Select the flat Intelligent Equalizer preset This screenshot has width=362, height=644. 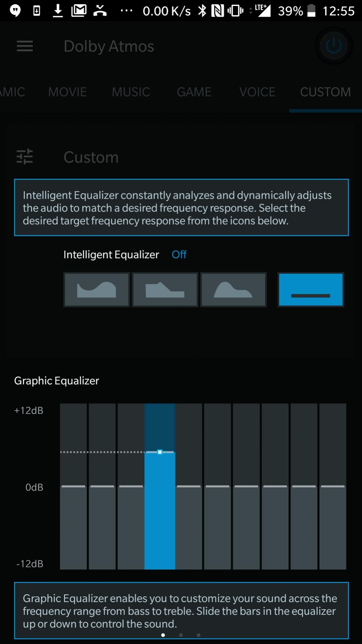tap(311, 289)
